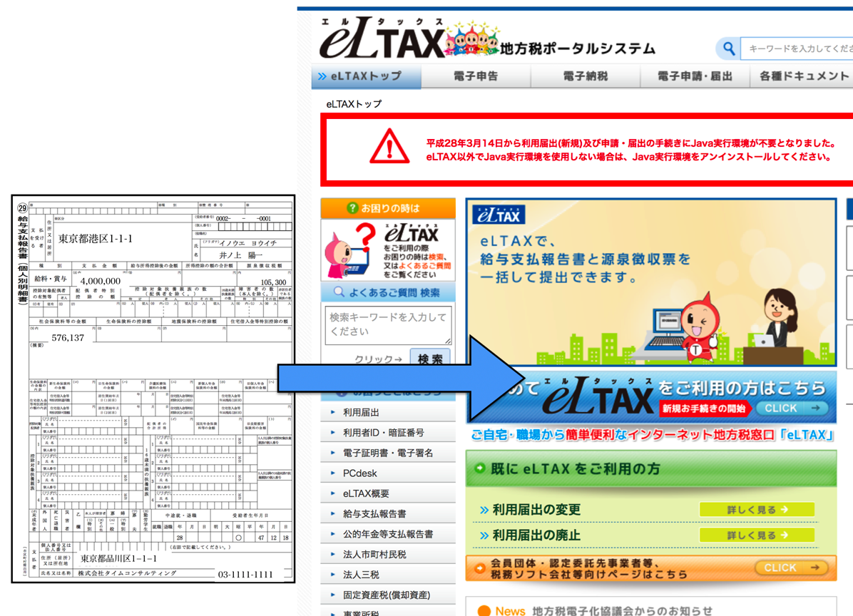Click the 利用届出の廃止 heading link
This screenshot has width=853, height=616.
click(x=536, y=535)
